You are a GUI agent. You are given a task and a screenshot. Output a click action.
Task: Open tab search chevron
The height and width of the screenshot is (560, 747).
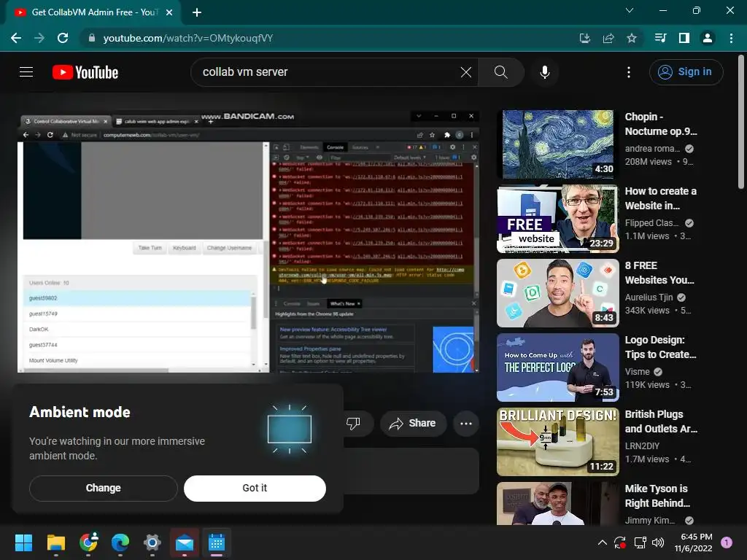click(630, 10)
